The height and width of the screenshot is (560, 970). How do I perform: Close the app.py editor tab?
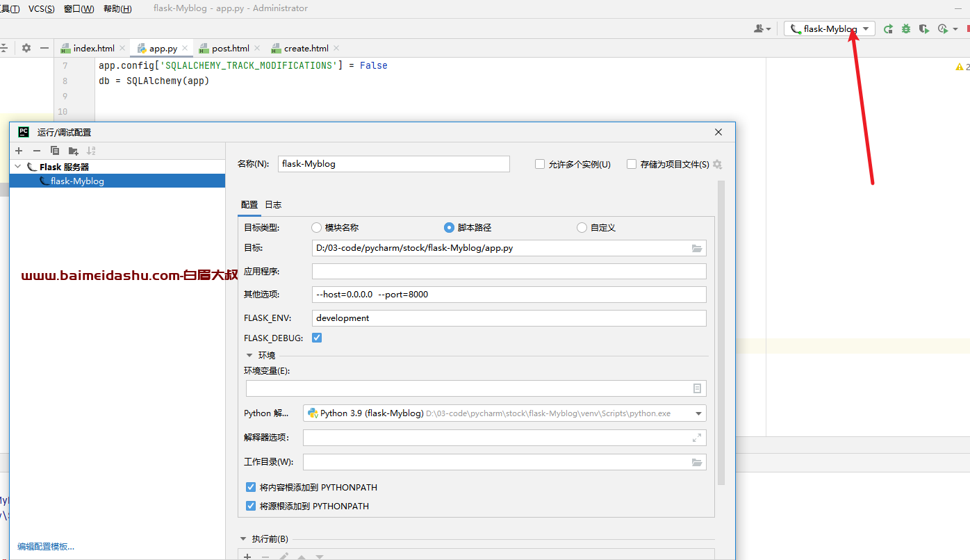click(x=185, y=48)
